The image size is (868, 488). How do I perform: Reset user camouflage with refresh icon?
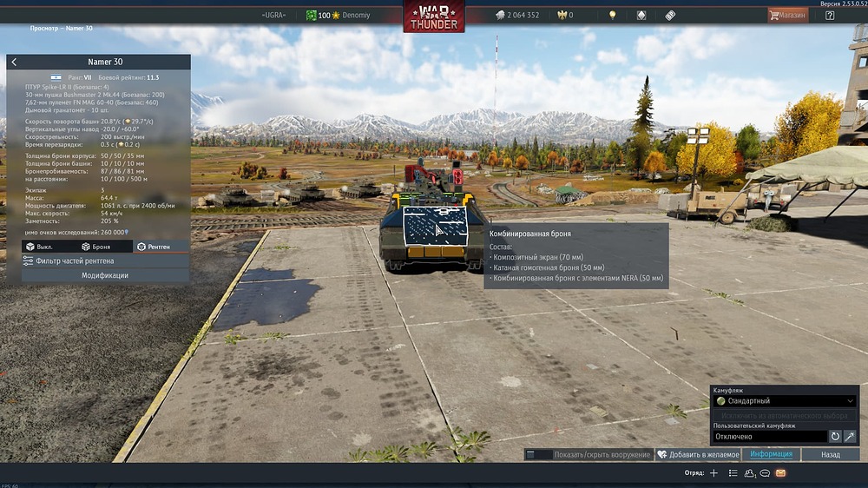[x=835, y=437]
